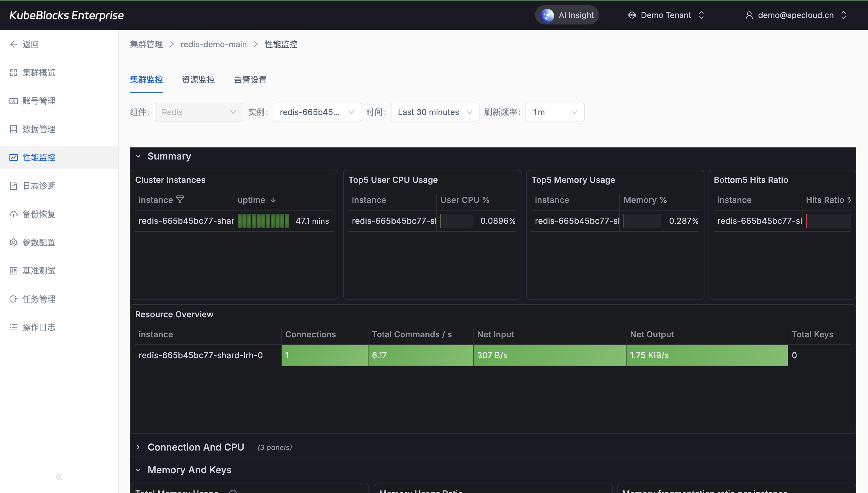
Task: Click redis-demo-main breadcrumb link
Action: 213,44
